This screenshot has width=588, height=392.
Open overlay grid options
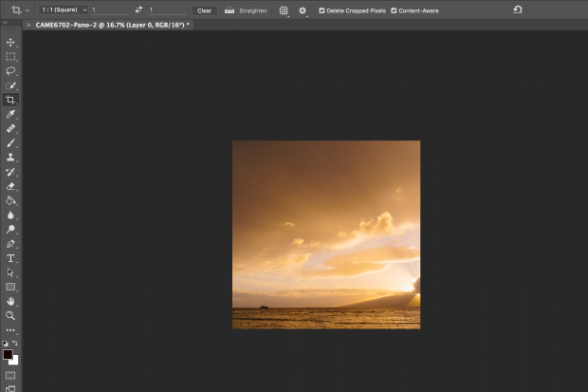284,10
